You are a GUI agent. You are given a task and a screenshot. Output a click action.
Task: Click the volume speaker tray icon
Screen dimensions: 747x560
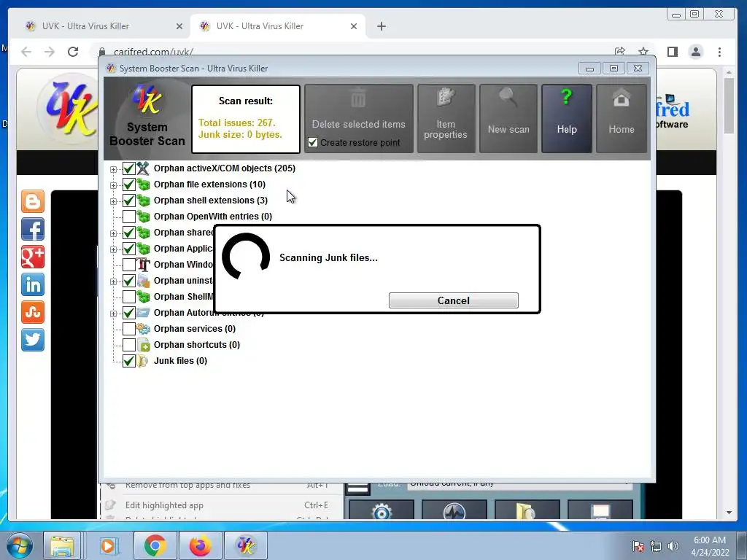pos(673,546)
